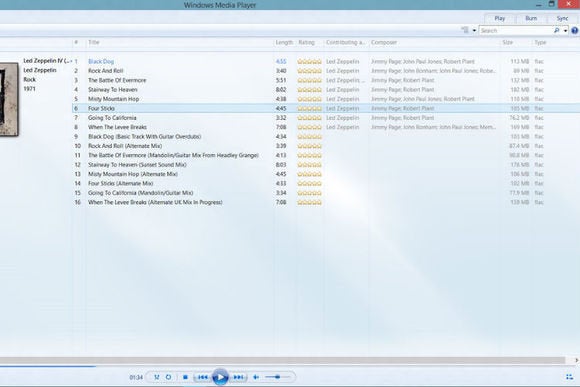The width and height of the screenshot is (580, 387).
Task: Click the star rating for Four Sticks
Action: (310, 108)
